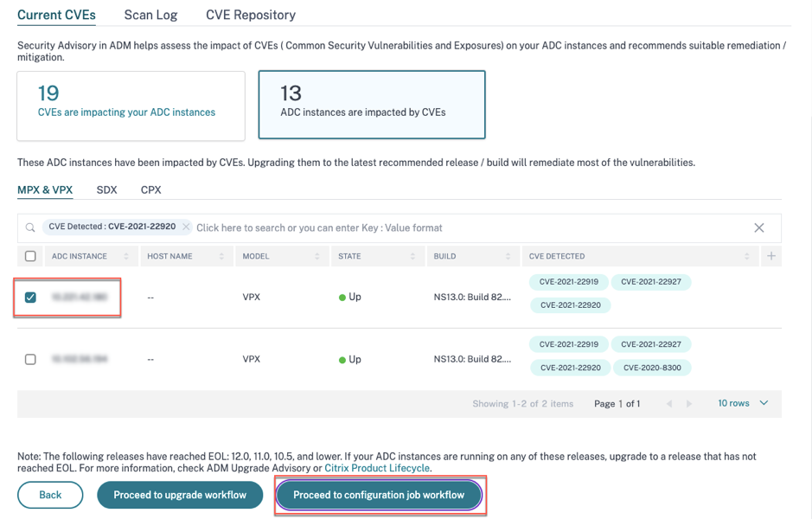Click the 'Showing 1-2 of 2 items' text
The height and width of the screenshot is (519, 812).
[522, 403]
